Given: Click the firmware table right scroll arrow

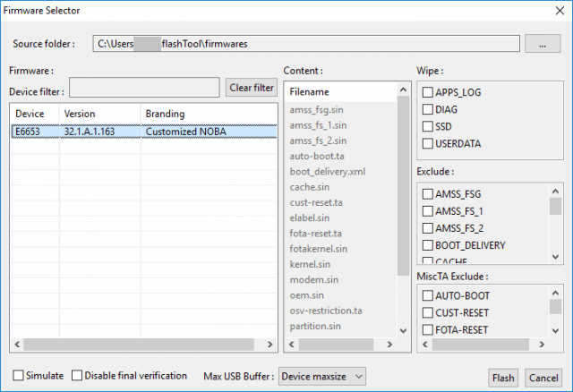Looking at the screenshot, I should point(269,345).
